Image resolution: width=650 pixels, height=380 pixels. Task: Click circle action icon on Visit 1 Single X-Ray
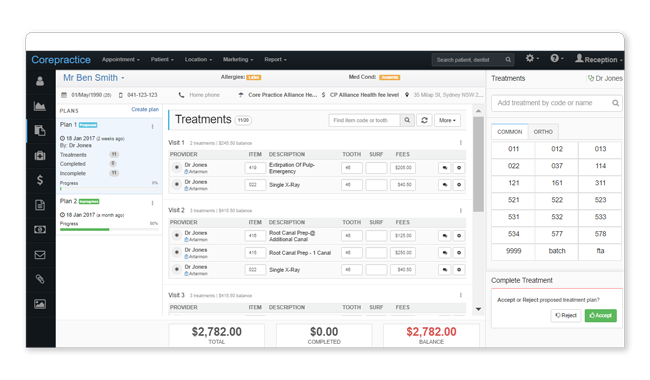click(x=459, y=185)
